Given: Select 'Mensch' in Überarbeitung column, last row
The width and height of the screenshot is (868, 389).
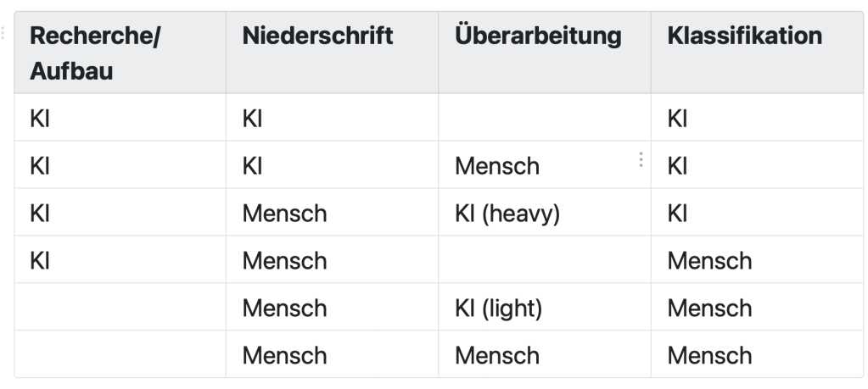Looking at the screenshot, I should pos(497,354).
